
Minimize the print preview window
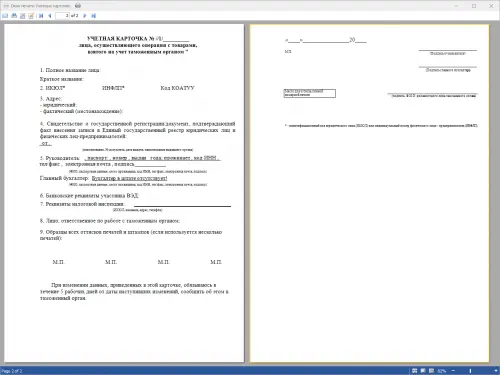click(456, 6)
